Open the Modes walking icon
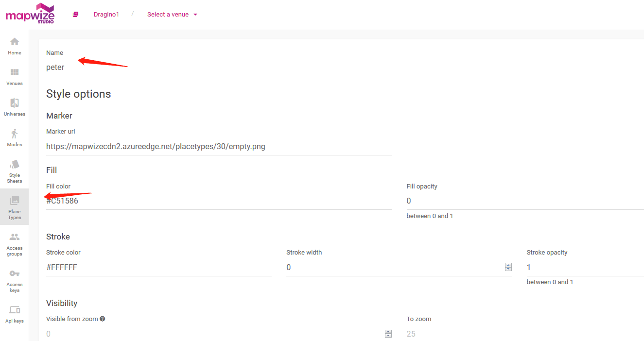644x341 pixels. pyautogui.click(x=15, y=134)
